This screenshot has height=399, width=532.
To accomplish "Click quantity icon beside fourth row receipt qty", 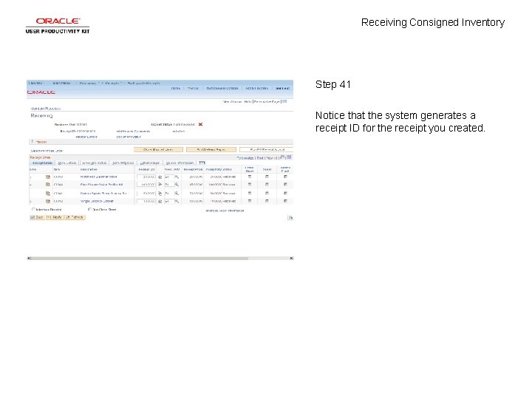I will pyautogui.click(x=160, y=201).
